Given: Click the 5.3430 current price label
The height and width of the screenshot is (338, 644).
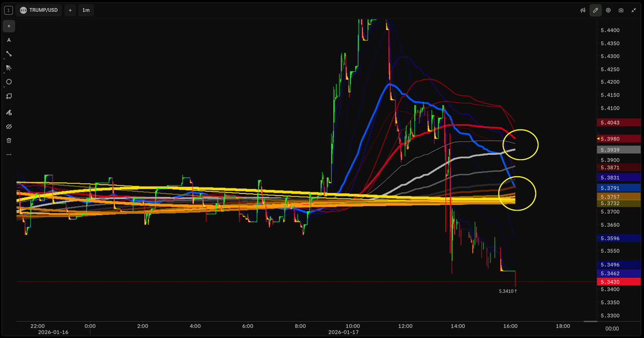Looking at the screenshot, I should pos(619,282).
